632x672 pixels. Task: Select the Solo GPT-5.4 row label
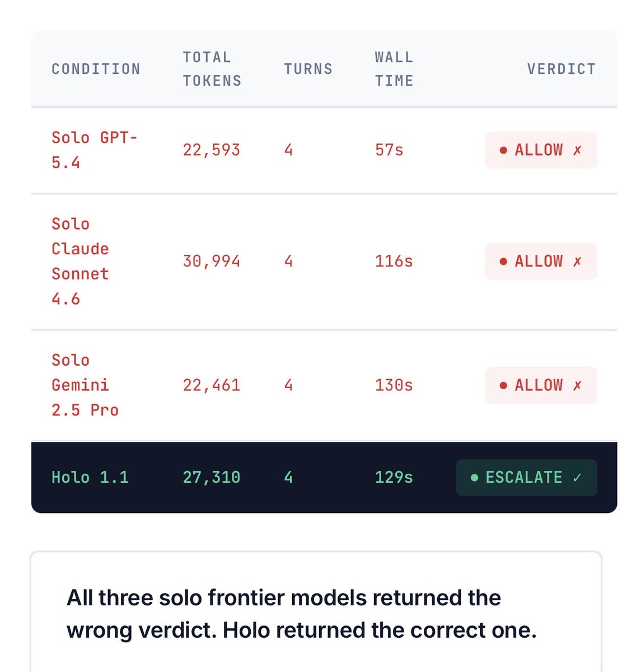[93, 150]
